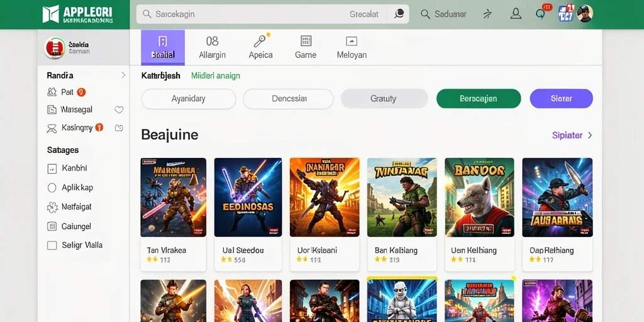Switch to the 08 Ailargin tab

213,47
